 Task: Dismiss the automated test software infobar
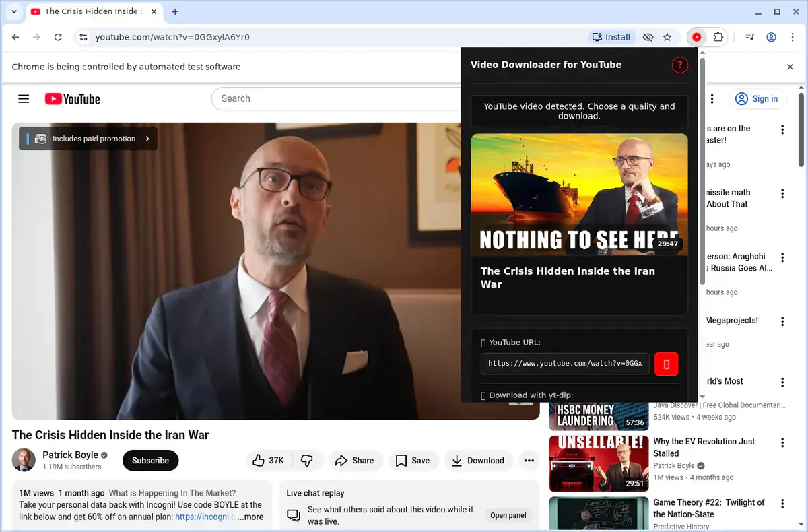(790, 67)
